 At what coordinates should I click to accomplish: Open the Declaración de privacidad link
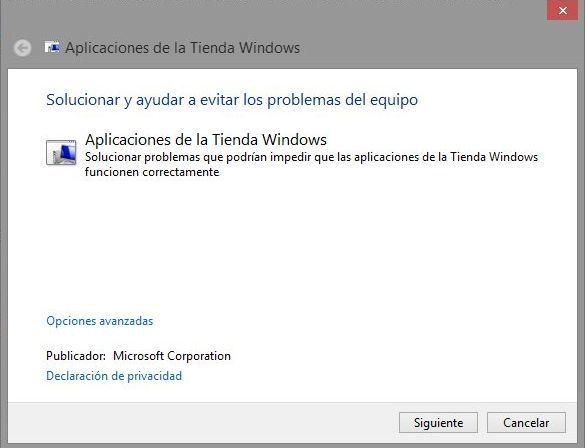[114, 376]
